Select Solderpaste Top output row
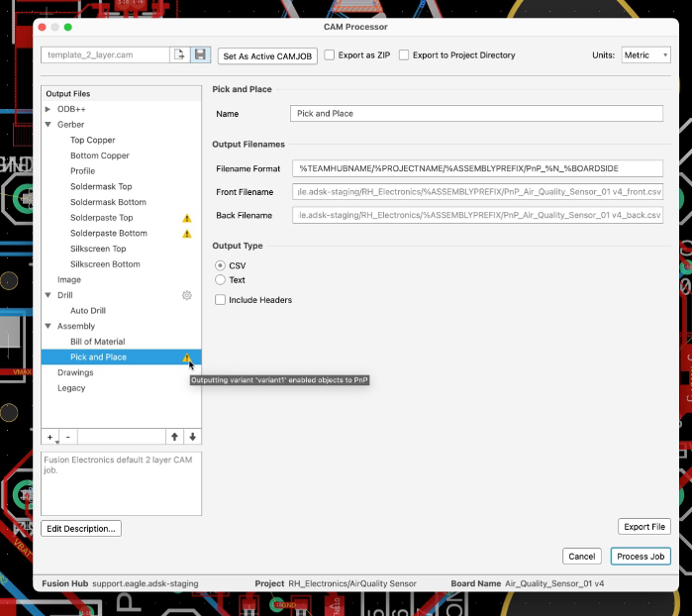This screenshot has height=616, width=693. coord(121,218)
